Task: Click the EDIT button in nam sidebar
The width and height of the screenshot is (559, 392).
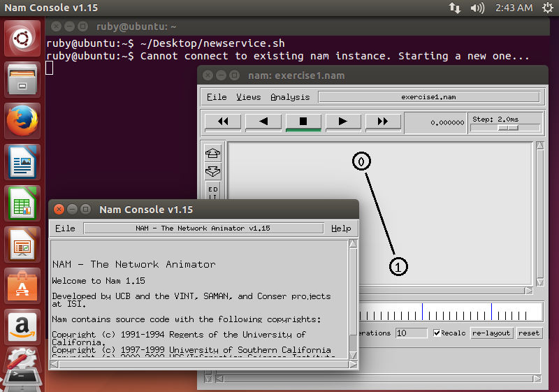Action: click(x=213, y=191)
